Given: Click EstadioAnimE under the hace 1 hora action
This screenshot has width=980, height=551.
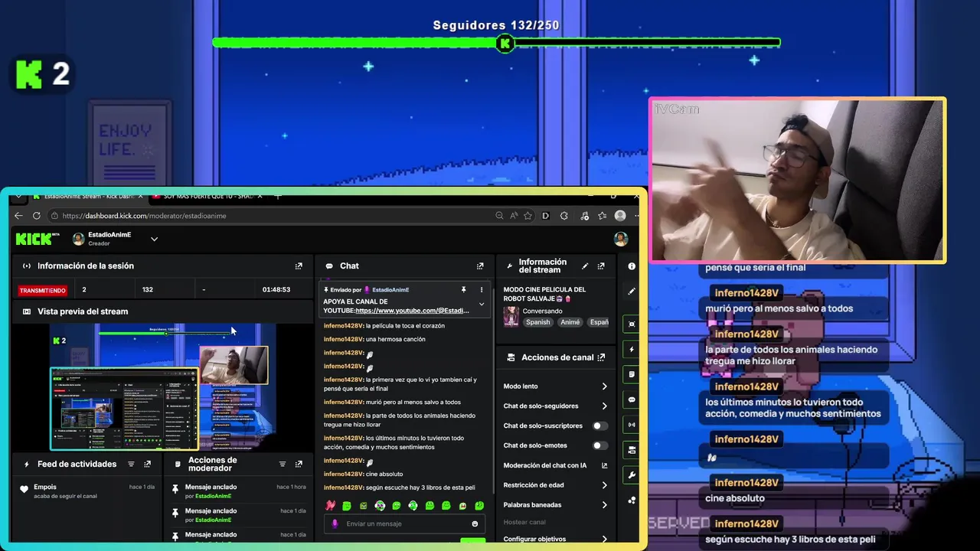Looking at the screenshot, I should pyautogui.click(x=213, y=496).
